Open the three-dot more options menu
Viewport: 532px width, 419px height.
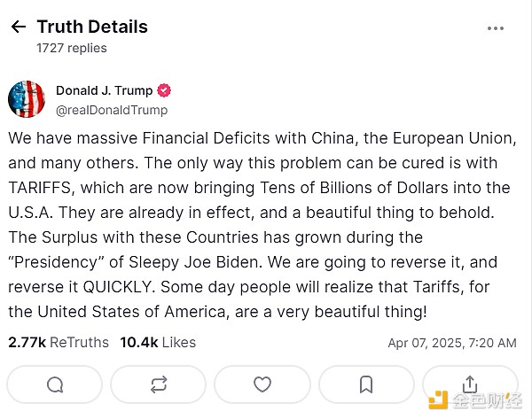496,28
